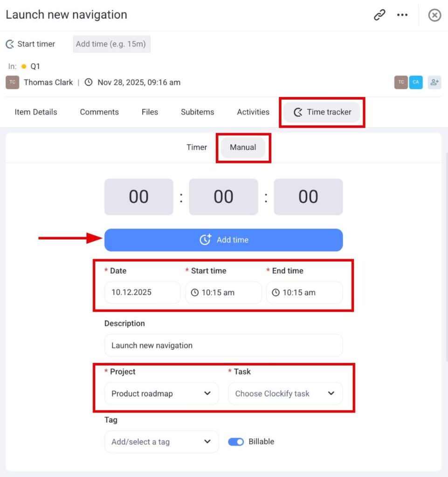Image resolution: width=448 pixels, height=477 pixels.
Task: Select the Manual entry mode tab
Action: tap(243, 147)
